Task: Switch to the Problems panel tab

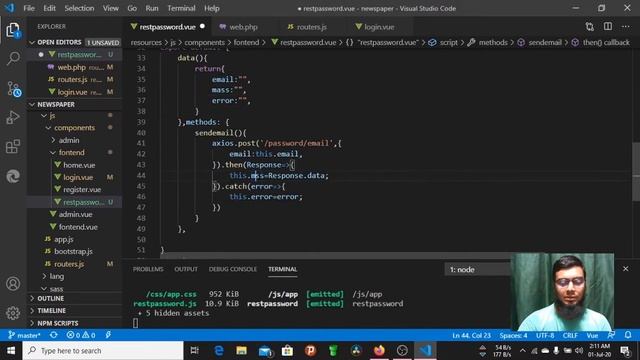Action: pos(148,269)
